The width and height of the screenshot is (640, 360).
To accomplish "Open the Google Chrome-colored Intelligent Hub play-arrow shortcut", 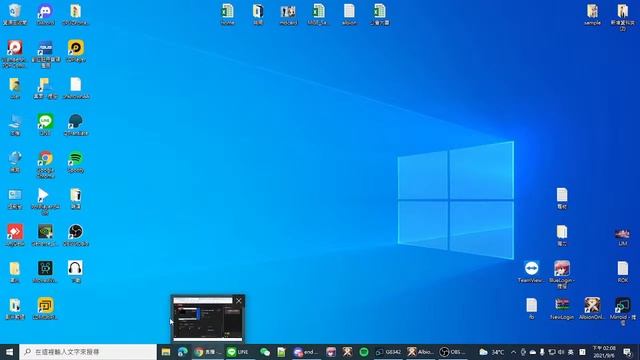I will [x=45, y=201].
